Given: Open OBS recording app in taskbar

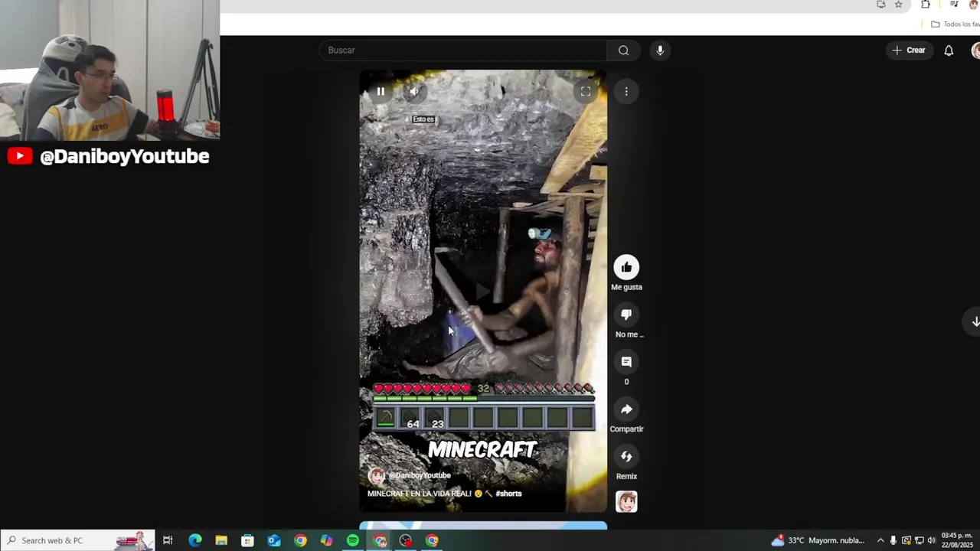Looking at the screenshot, I should [406, 540].
